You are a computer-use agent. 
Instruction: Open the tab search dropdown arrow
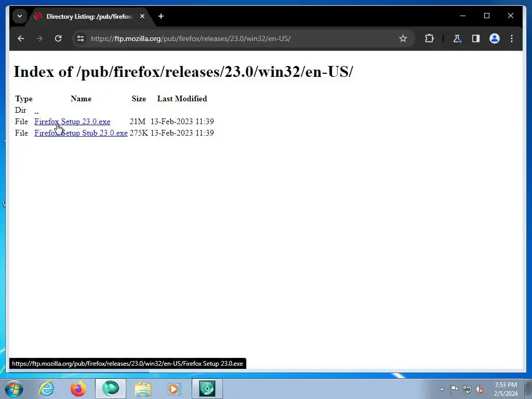click(20, 16)
